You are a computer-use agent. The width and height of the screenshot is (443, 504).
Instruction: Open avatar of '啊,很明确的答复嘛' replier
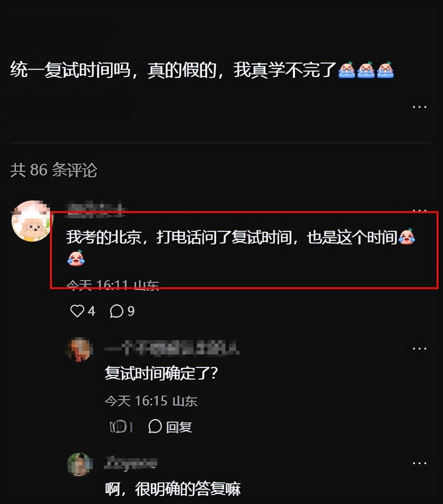[x=80, y=464]
